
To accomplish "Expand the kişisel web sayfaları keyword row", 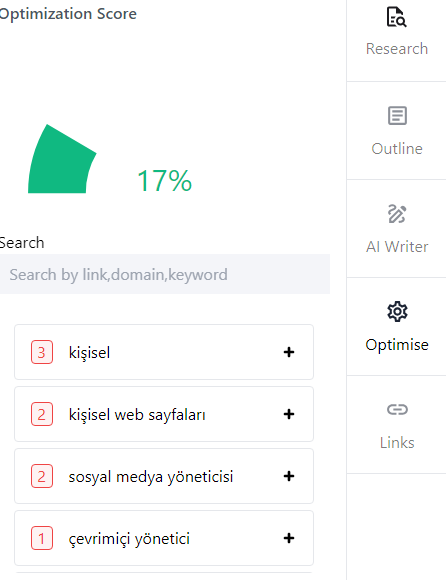I will pyautogui.click(x=164, y=414).
